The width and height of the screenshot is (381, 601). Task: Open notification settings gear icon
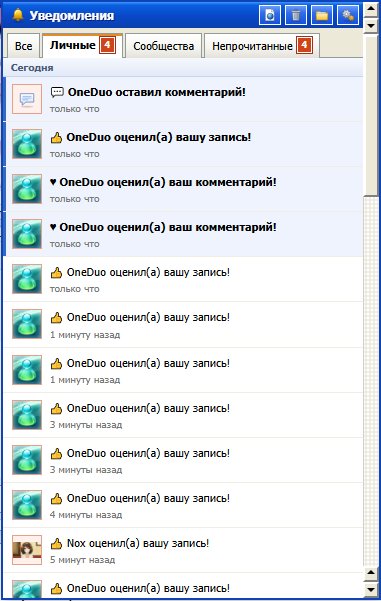[x=348, y=15]
